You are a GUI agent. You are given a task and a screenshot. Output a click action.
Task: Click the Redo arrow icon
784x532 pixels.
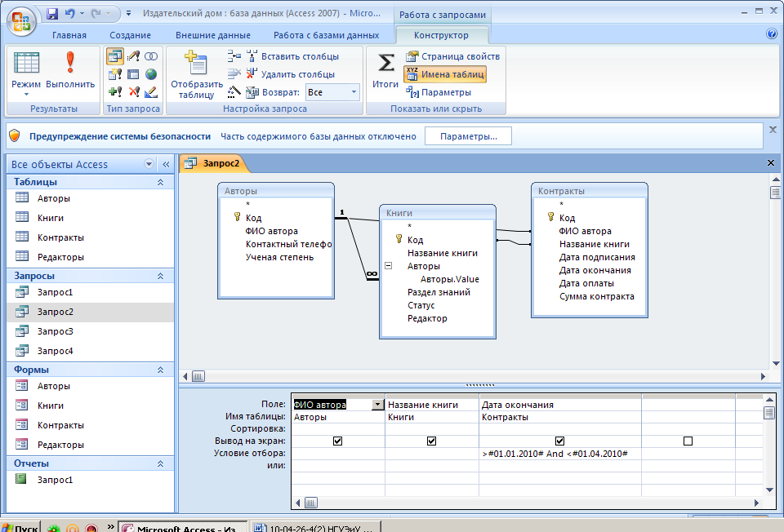pyautogui.click(x=96, y=14)
